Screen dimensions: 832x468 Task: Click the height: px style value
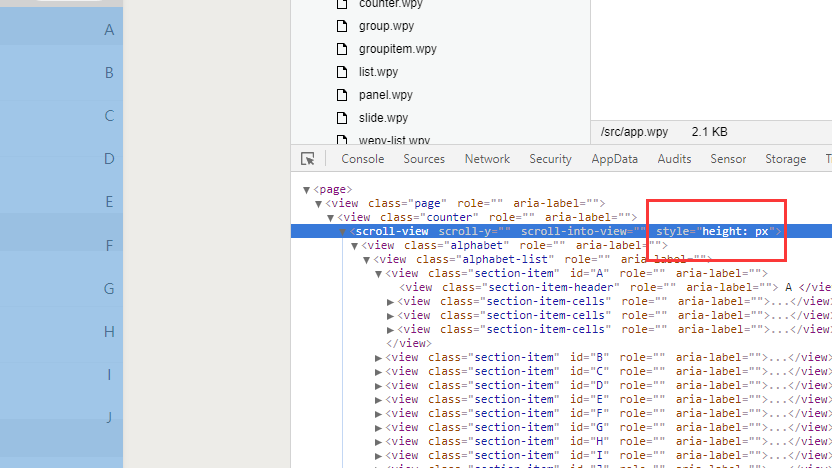pos(735,231)
